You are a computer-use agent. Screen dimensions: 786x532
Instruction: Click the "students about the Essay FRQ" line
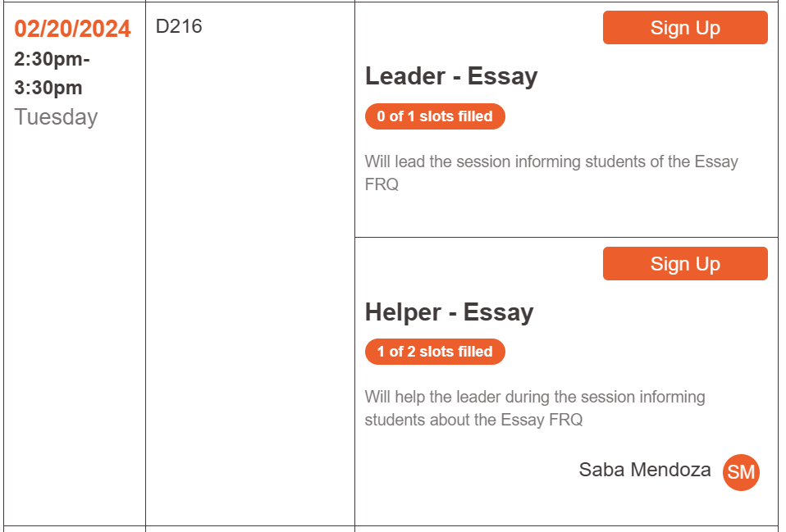click(x=473, y=420)
